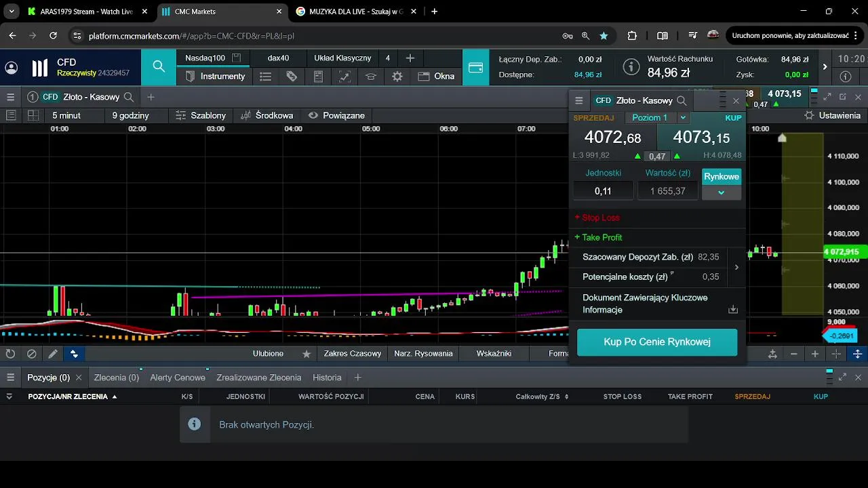
Task: Open the education graduation cap icon
Action: pyautogui.click(x=371, y=77)
